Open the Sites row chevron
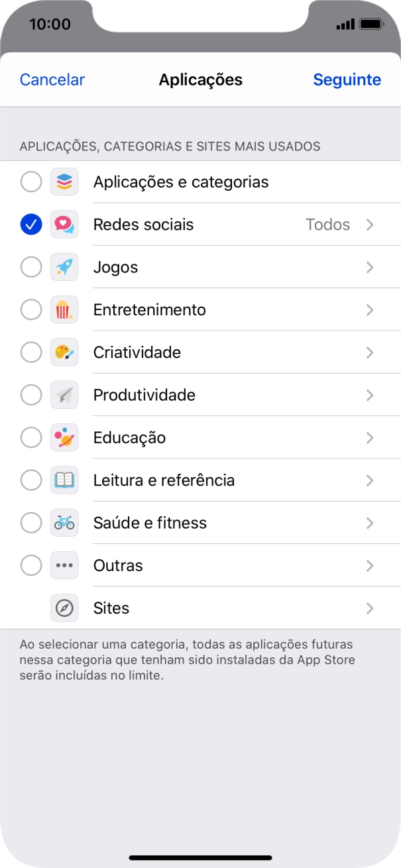 coord(370,608)
